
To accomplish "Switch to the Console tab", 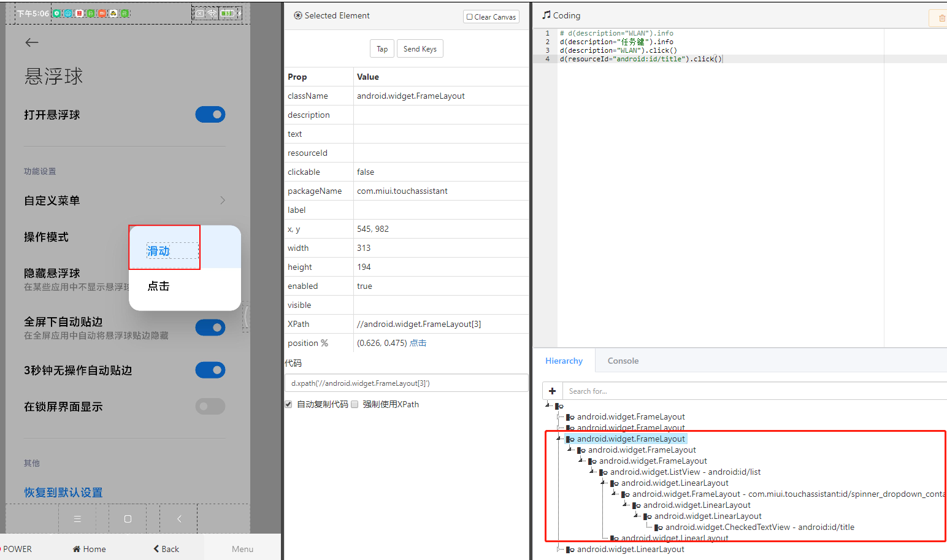I will pos(623,361).
